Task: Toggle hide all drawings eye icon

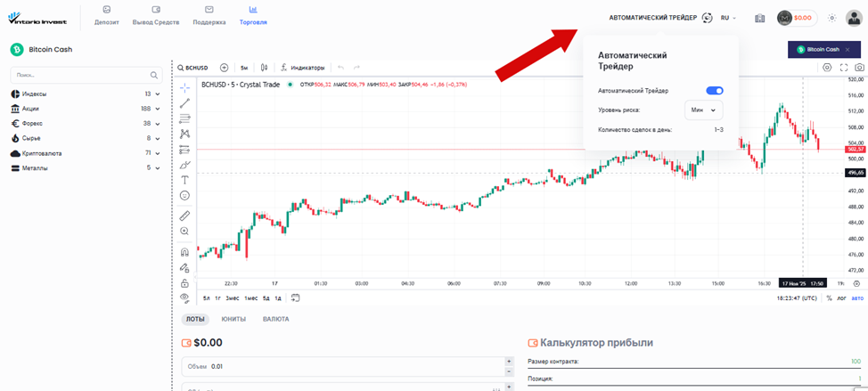Action: point(184,297)
